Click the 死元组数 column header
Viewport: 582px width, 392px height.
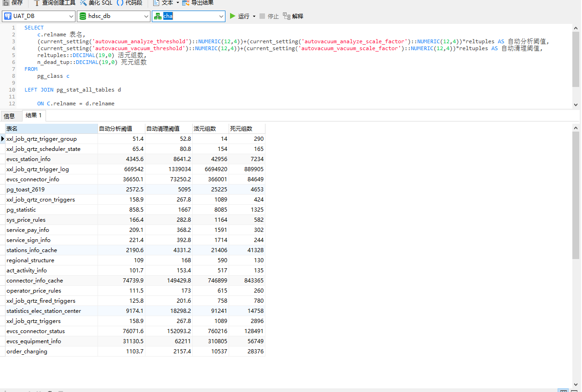(247, 129)
